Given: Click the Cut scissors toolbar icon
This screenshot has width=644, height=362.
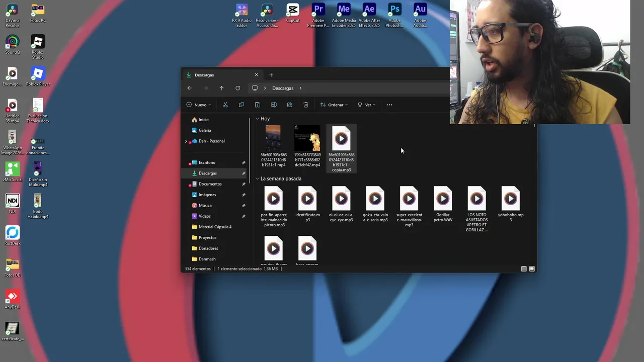Looking at the screenshot, I should (225, 105).
